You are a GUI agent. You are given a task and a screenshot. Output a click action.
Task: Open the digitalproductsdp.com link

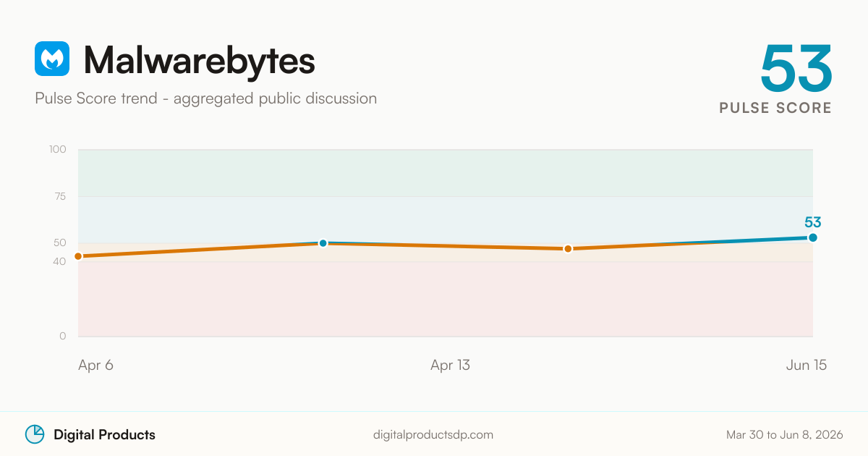pos(433,435)
